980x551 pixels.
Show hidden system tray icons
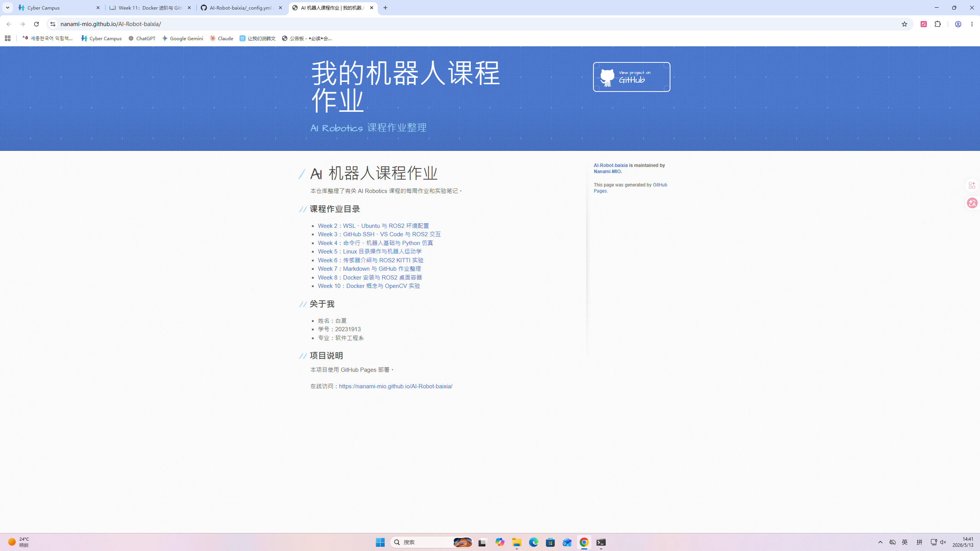[880, 542]
